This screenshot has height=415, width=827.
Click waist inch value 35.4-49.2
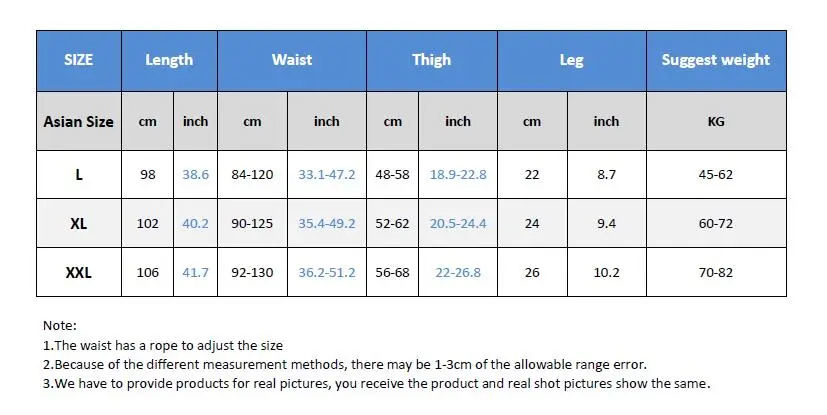(326, 224)
